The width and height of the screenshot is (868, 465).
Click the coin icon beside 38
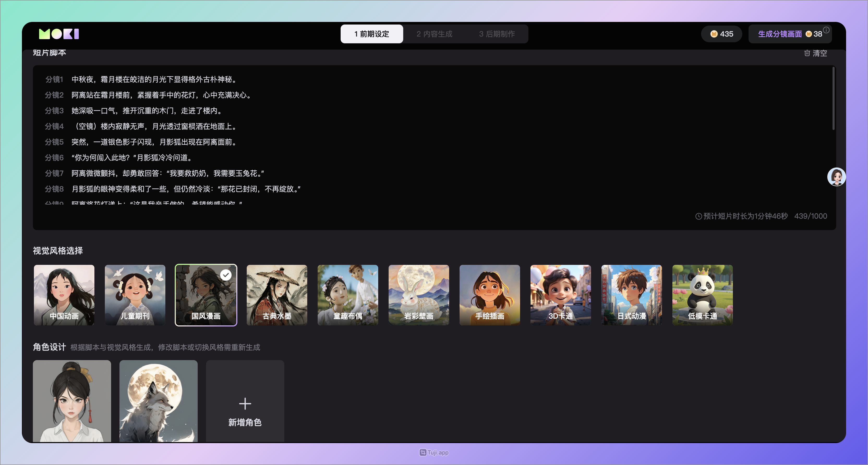coord(809,34)
